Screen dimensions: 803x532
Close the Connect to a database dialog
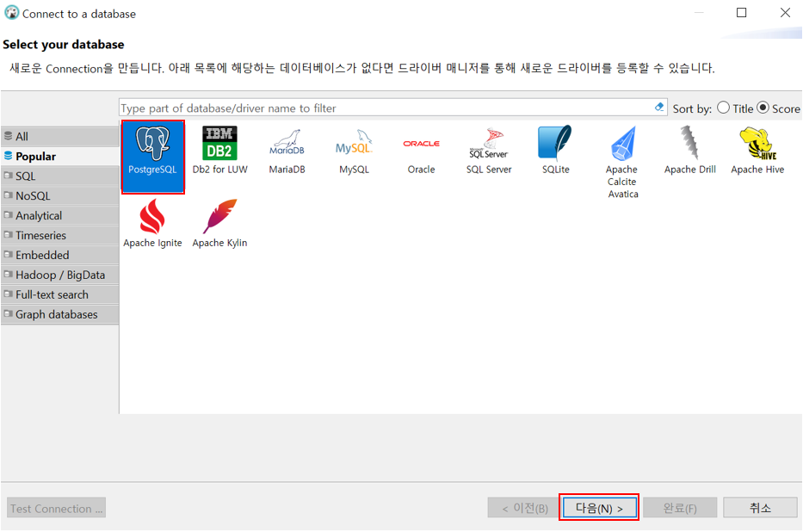point(785,13)
